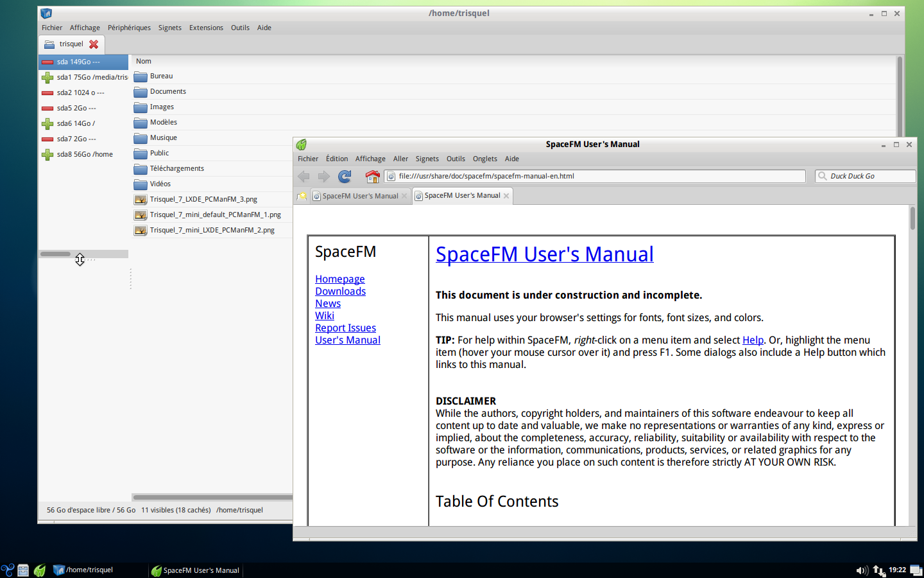Click the Téléchargements folder icon
Image resolution: width=924 pixels, height=578 pixels.
(141, 169)
